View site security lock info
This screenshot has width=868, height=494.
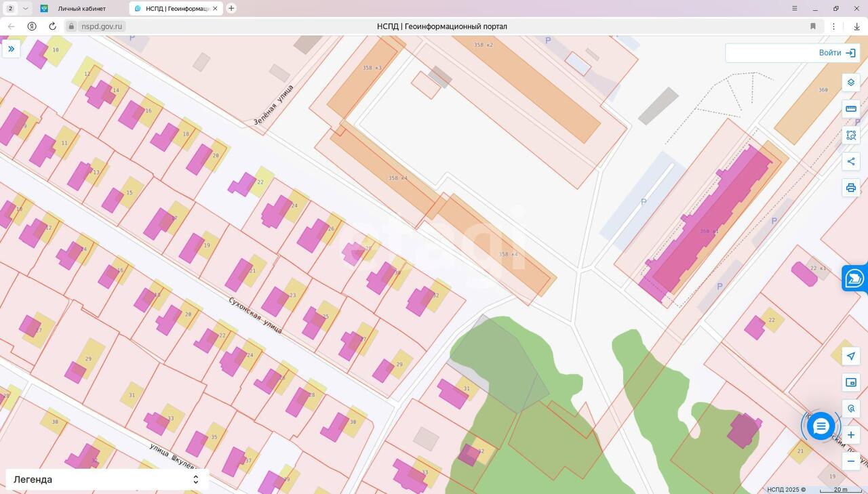(71, 26)
